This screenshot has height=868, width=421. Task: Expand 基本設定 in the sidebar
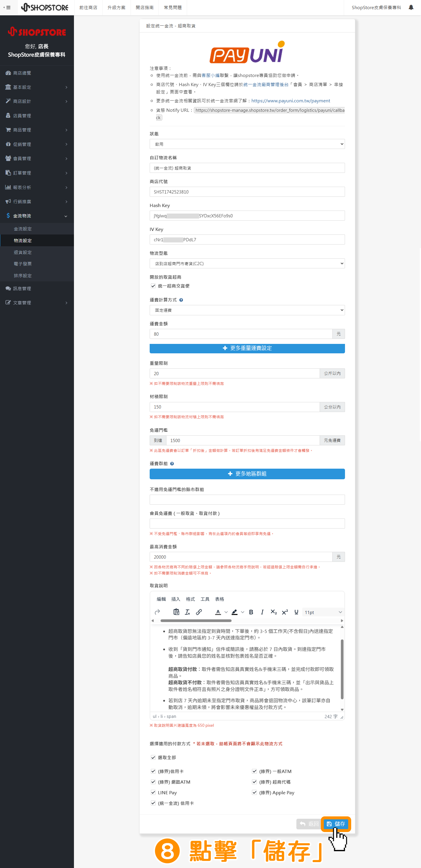37,87
